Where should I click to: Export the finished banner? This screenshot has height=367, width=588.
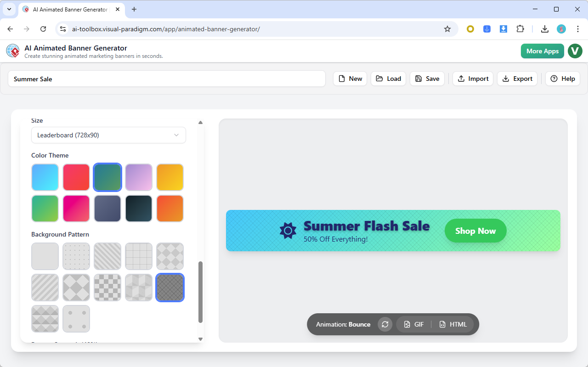pyautogui.click(x=517, y=79)
